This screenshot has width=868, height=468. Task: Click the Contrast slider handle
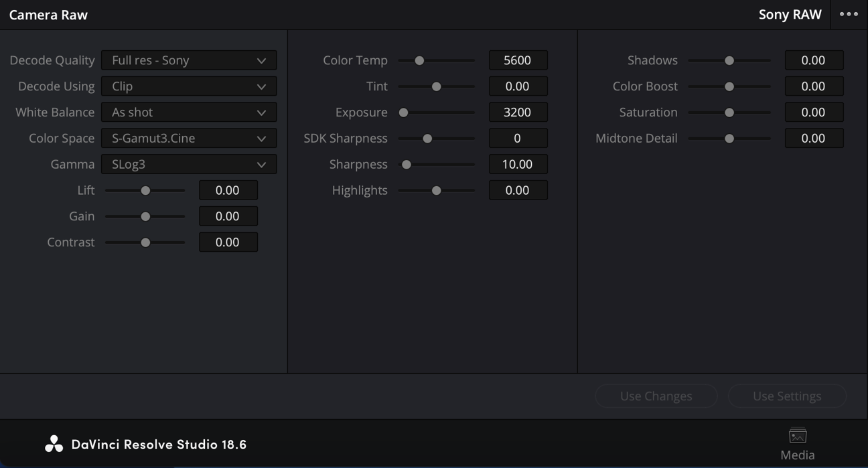(145, 242)
